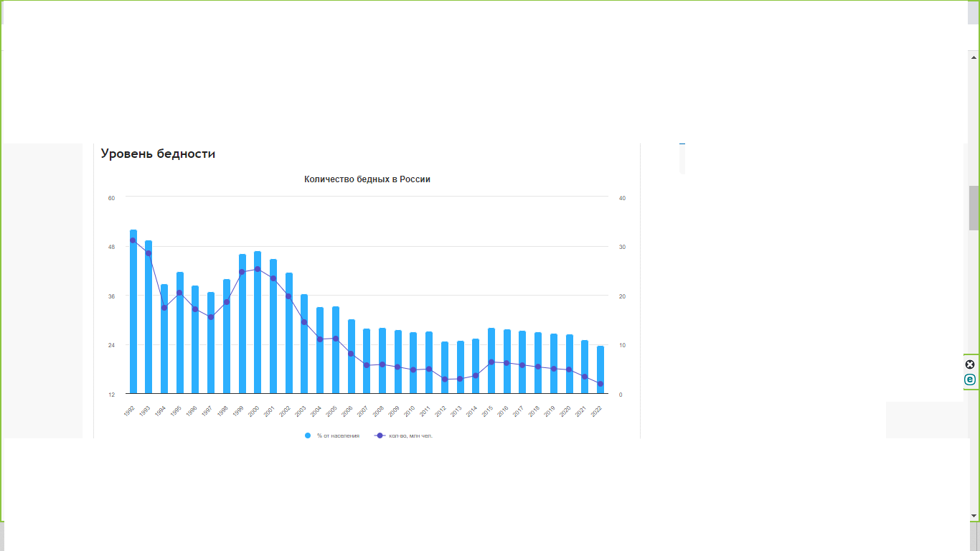Click the purple data point for 2022
The width and height of the screenshot is (980, 551).
point(600,384)
